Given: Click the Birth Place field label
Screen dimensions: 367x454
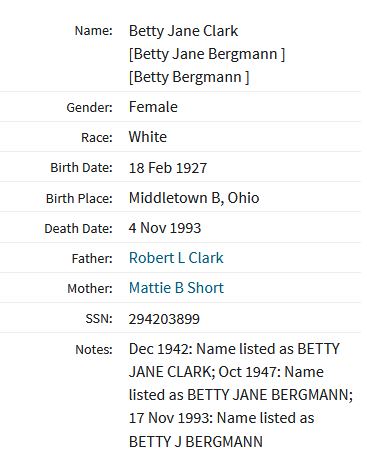Looking at the screenshot, I should coord(79,198).
